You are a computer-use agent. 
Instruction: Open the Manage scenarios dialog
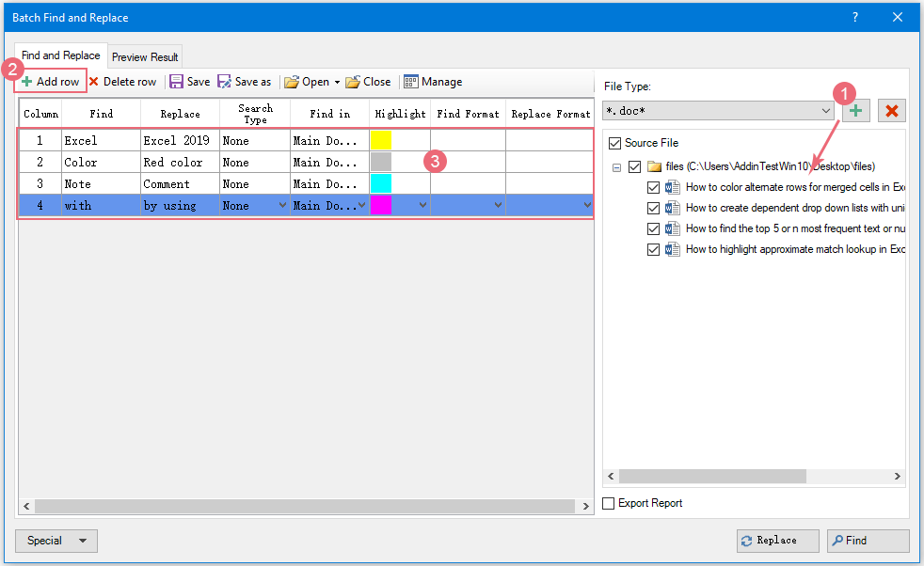[411, 81]
